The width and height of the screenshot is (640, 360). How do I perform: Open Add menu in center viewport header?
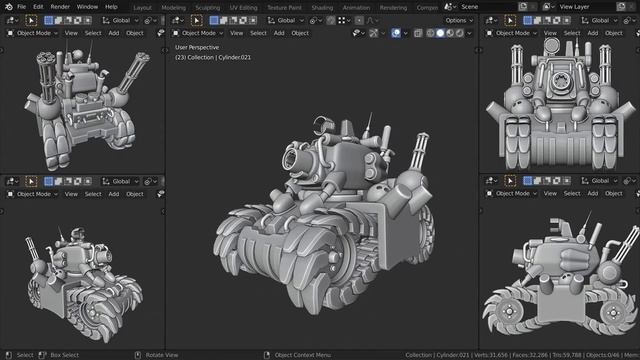point(279,33)
